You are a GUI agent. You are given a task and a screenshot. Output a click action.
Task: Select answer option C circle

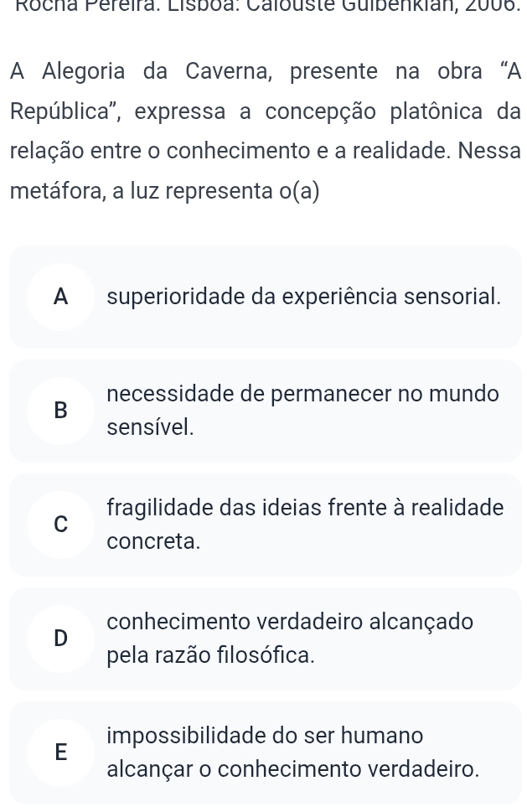coord(60,525)
